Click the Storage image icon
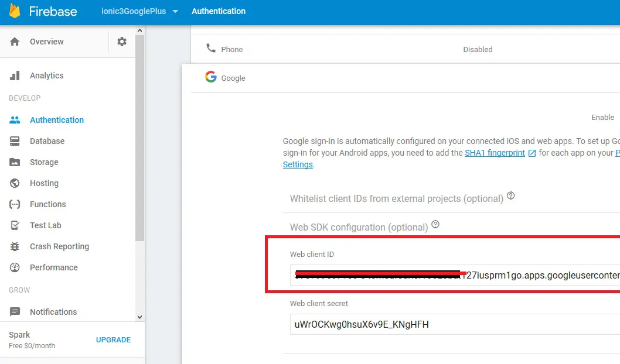 15,162
